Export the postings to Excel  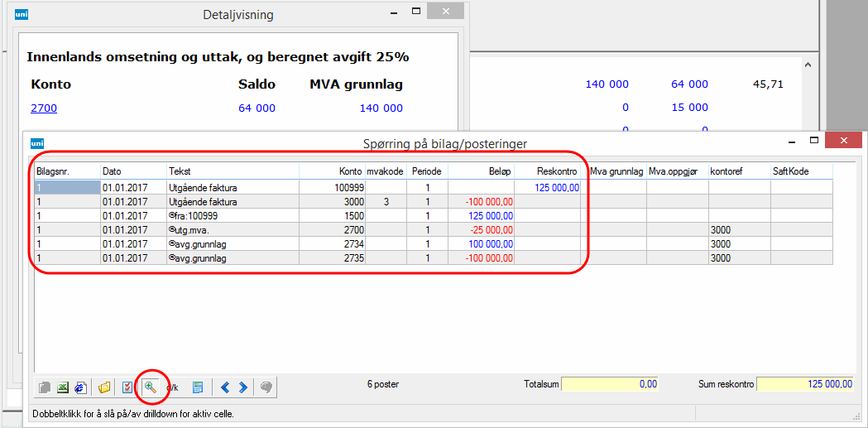coord(63,387)
